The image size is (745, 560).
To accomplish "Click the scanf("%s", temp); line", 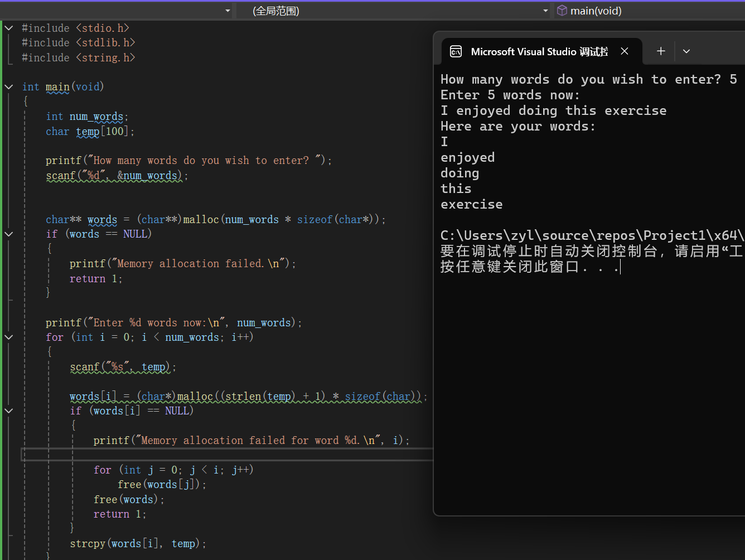I will [x=123, y=367].
